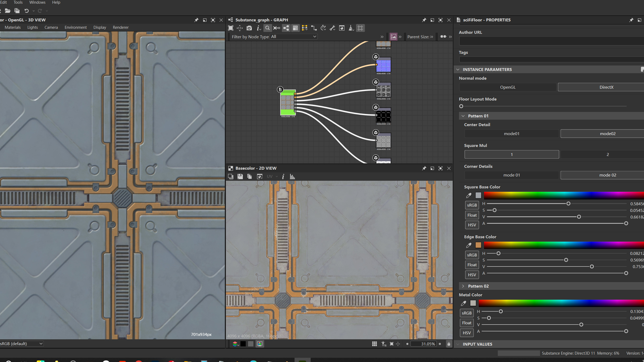This screenshot has height=362, width=644.
Task: Click the Edge Base Color orange swatch
Action: click(478, 245)
